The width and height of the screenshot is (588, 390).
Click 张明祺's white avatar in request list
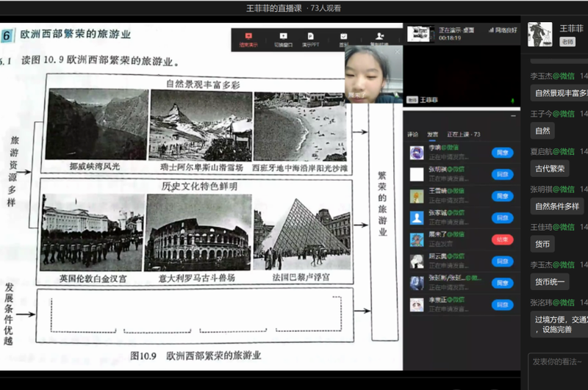417,174
